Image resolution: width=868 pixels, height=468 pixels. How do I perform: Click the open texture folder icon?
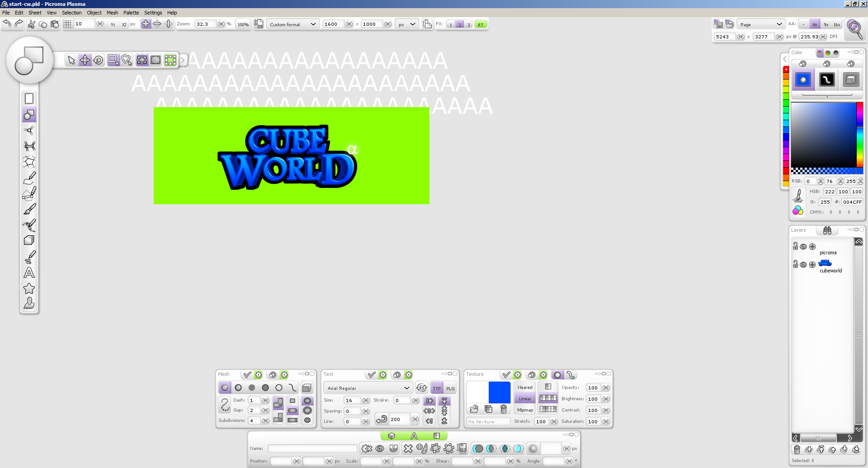click(x=474, y=409)
